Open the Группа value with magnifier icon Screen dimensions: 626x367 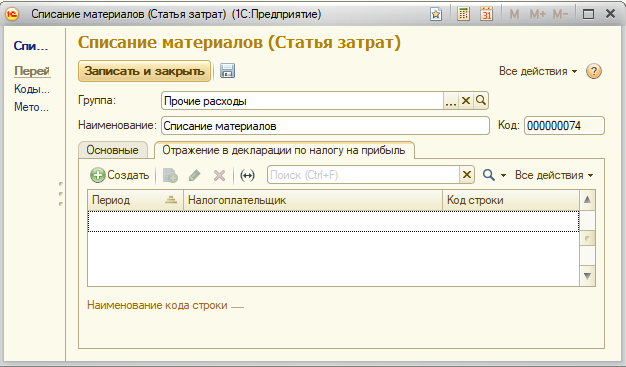coord(481,101)
